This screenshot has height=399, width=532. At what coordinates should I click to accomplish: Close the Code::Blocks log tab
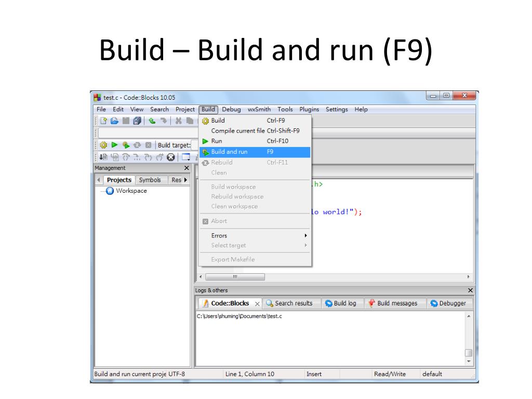pos(257,304)
